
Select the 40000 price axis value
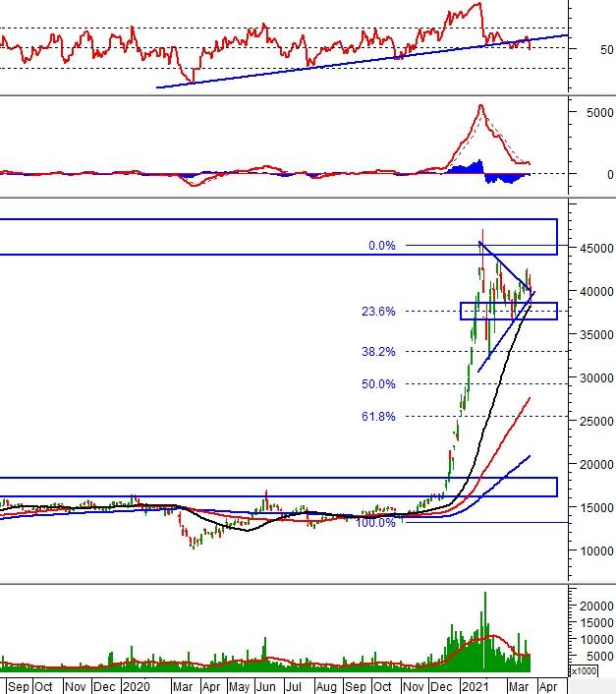click(x=596, y=292)
